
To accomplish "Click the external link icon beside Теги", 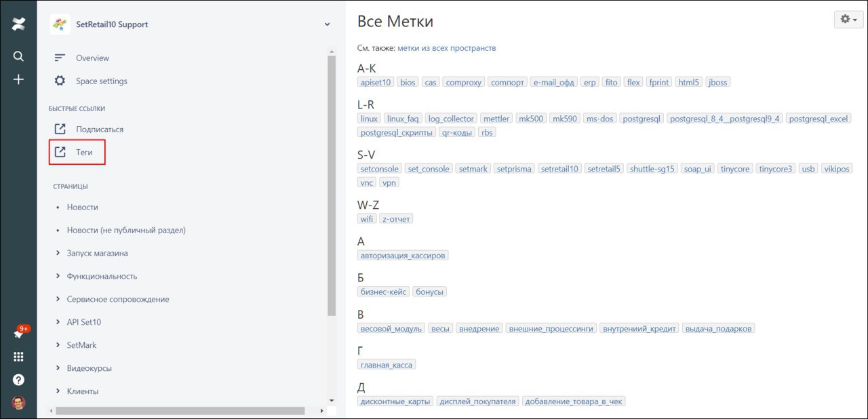I will click(x=60, y=153).
